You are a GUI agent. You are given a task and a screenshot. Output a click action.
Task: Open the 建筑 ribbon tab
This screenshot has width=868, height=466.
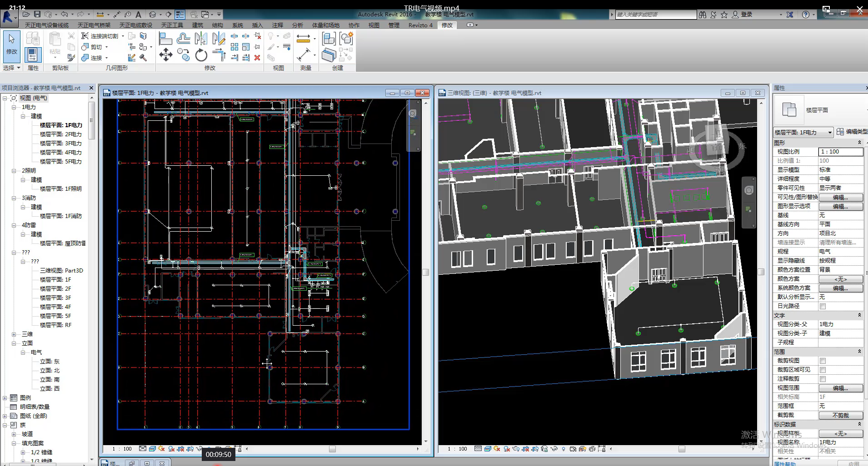197,25
